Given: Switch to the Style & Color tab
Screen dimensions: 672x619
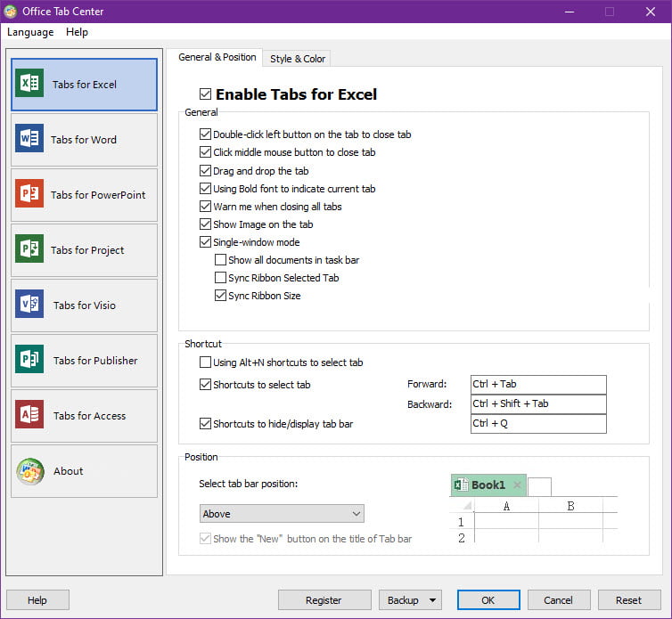Looking at the screenshot, I should 298,59.
